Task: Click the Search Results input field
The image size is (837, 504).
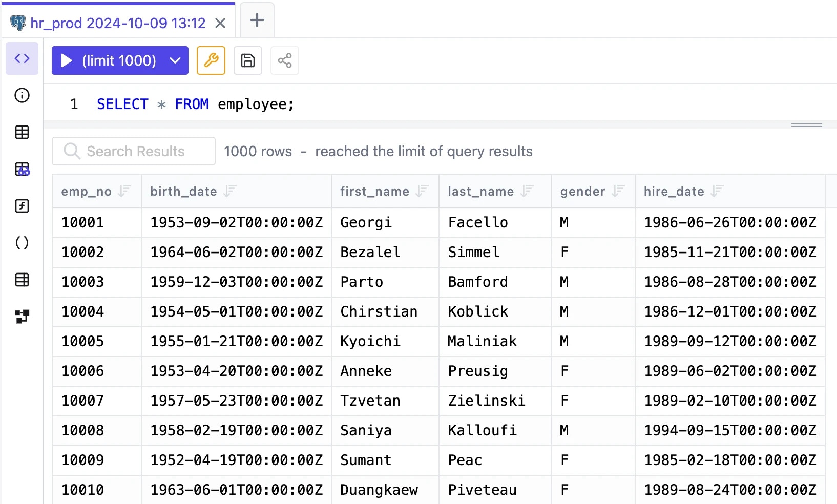Action: (x=134, y=151)
